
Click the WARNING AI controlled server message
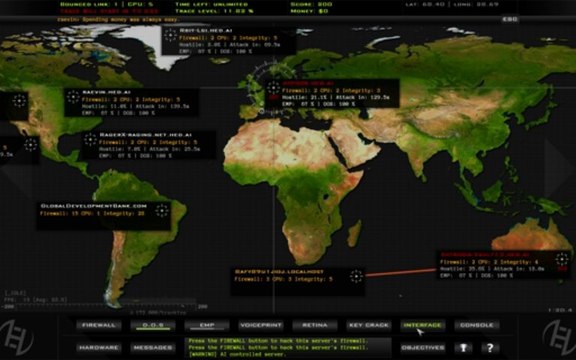tap(237, 354)
